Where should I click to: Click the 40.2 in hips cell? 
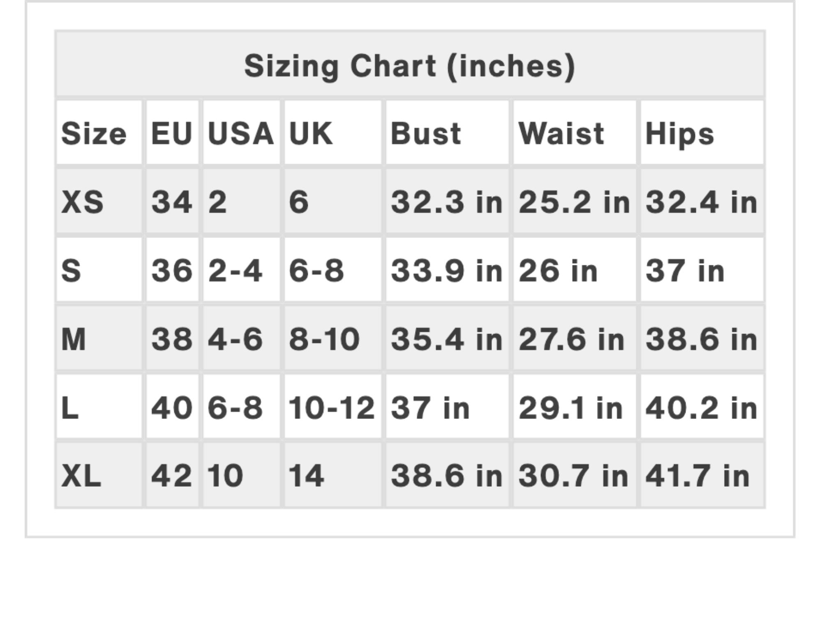pos(701,408)
